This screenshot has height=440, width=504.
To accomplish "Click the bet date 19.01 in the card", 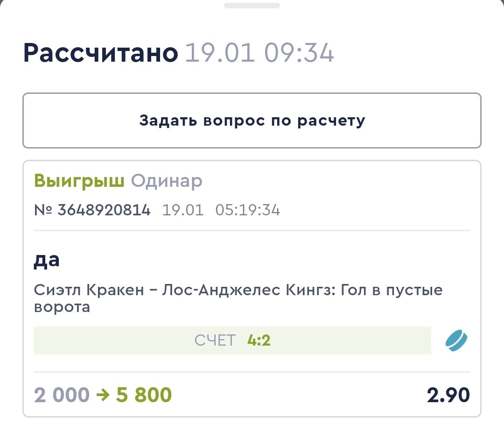I will click(x=183, y=210).
